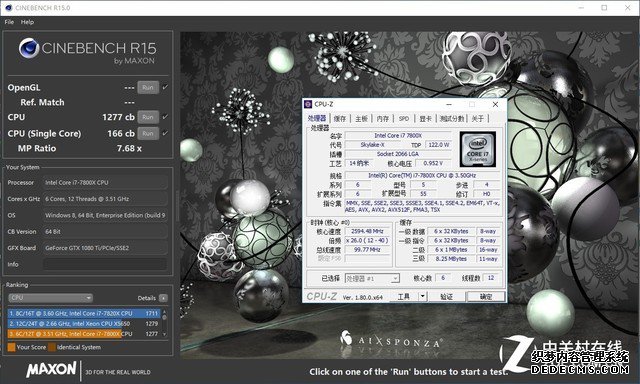This screenshot has height=384, width=640.
Task: Select the Core i7-7800X ranking entry
Action: point(84,334)
